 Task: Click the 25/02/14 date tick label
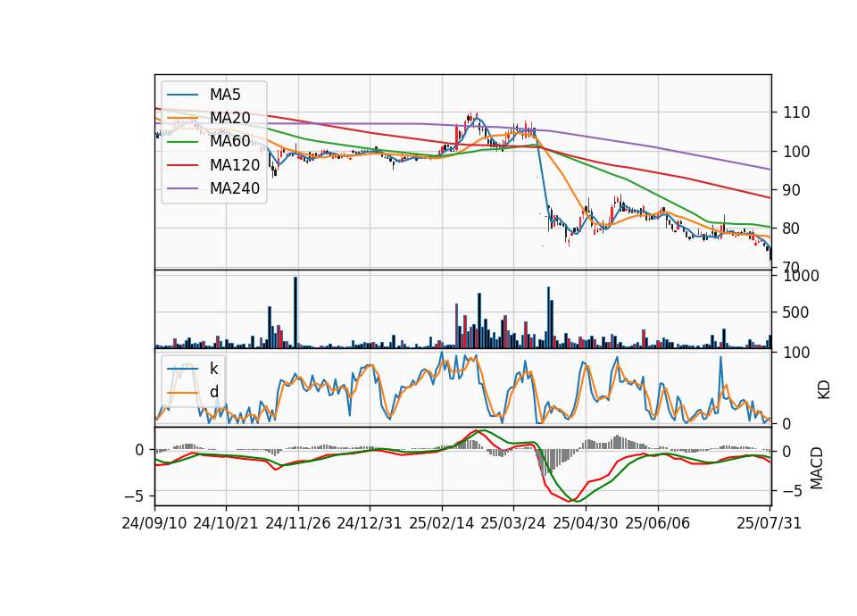[x=441, y=523]
